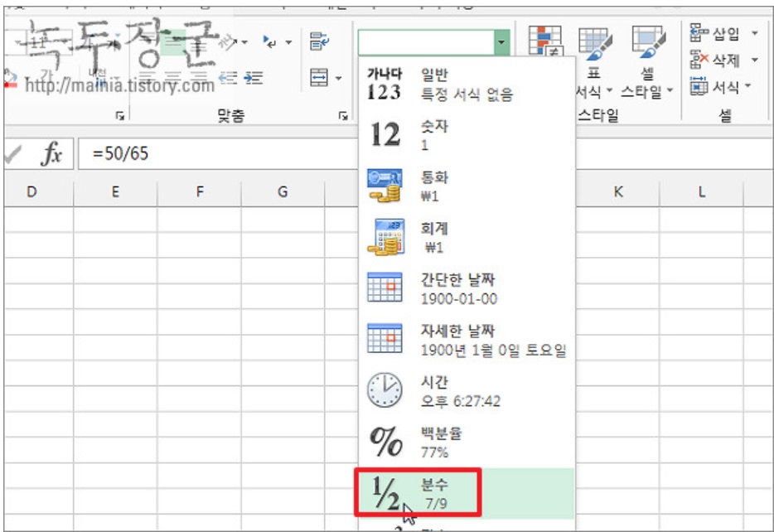This screenshot has width=774, height=532.
Task: Open the font group dialog launcher
Action: [x=119, y=116]
